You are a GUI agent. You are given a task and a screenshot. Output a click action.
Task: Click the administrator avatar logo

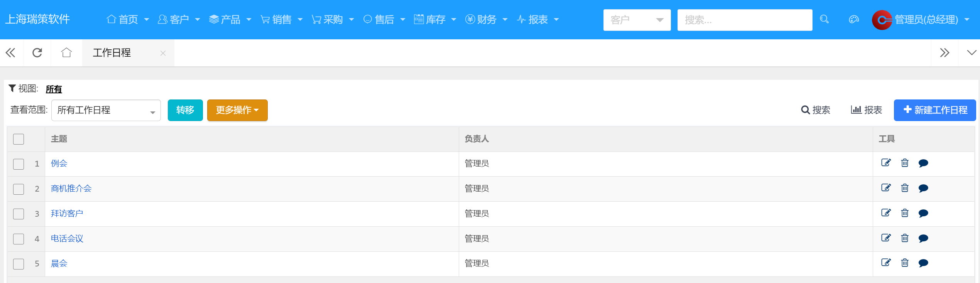tap(882, 20)
